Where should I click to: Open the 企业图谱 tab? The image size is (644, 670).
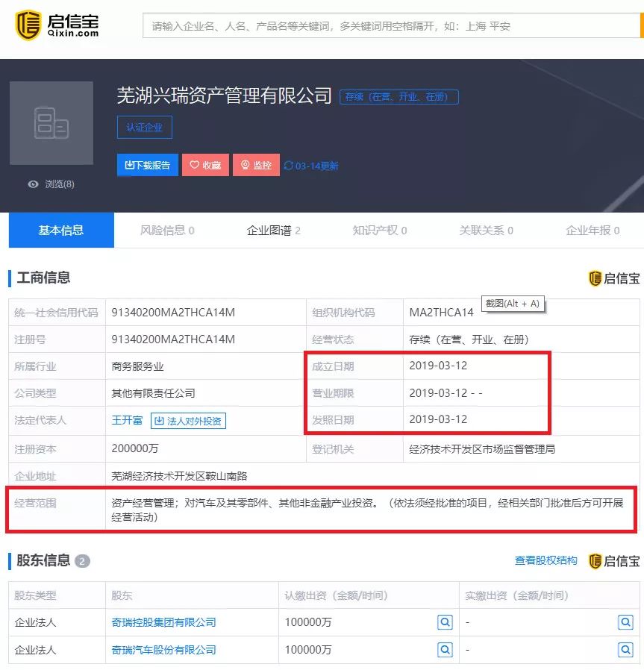tap(274, 231)
